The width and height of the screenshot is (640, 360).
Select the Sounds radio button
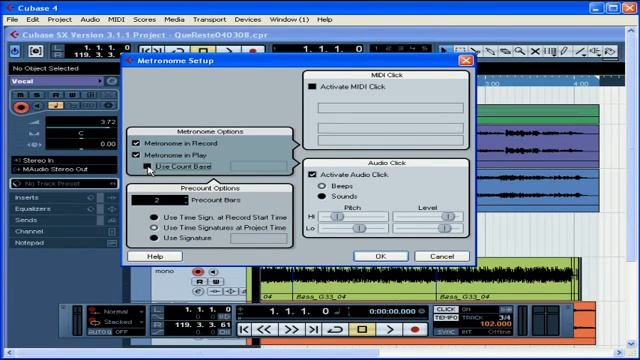tap(322, 196)
